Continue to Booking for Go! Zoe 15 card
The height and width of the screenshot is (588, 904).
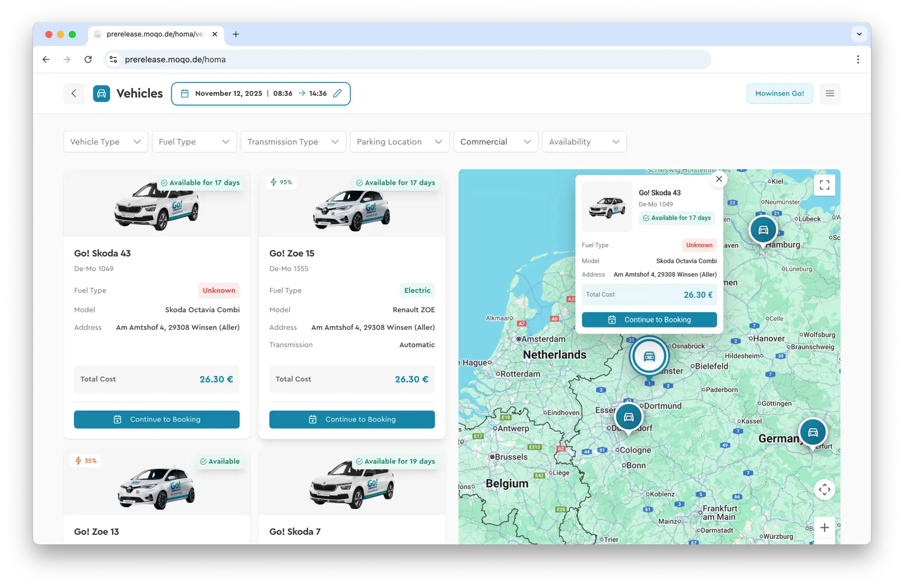[x=352, y=419]
